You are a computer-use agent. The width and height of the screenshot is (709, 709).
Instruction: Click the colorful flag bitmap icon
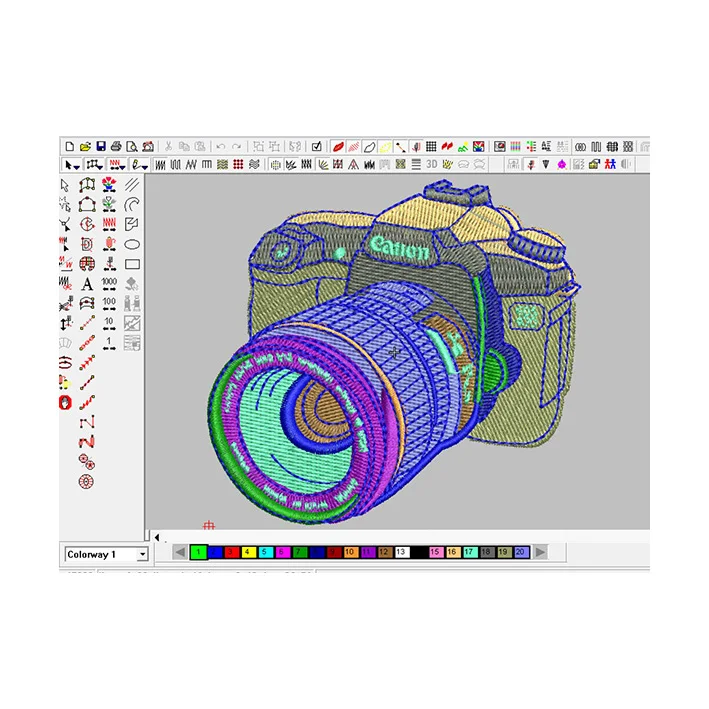click(x=478, y=147)
